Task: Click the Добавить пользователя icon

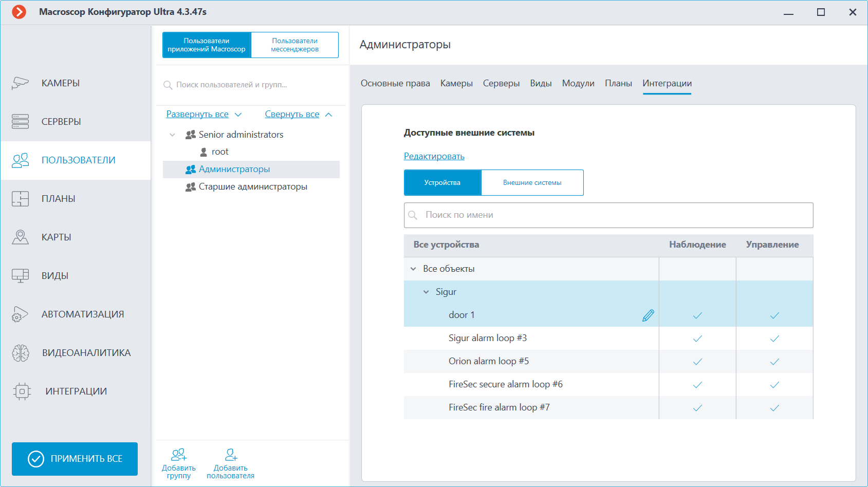Action: (231, 455)
